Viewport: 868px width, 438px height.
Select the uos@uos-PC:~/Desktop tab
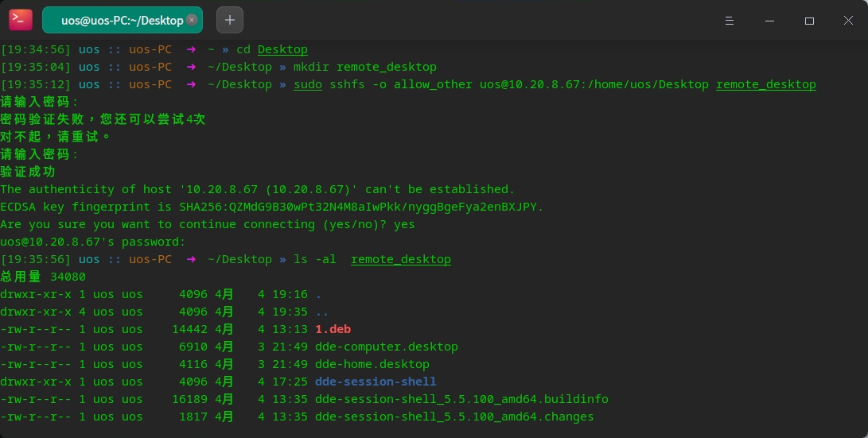pyautogui.click(x=119, y=21)
